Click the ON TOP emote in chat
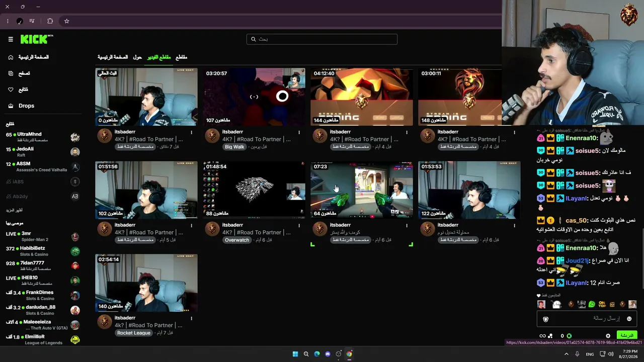644x362 pixels. [x=602, y=304]
